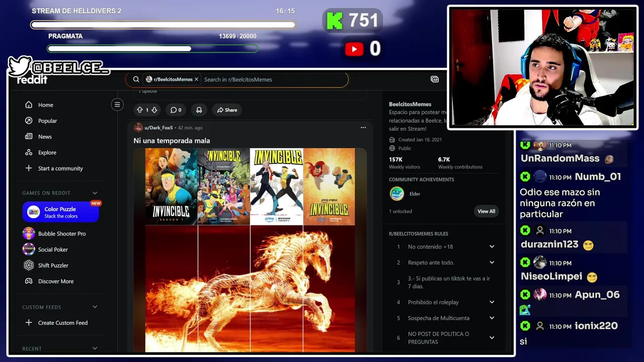Click the News newspaper icon
The height and width of the screenshot is (362, 644).
point(29,137)
